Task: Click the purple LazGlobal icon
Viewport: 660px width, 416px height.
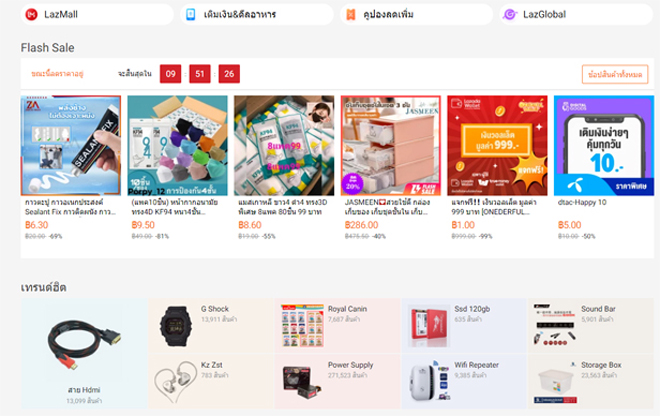Action: (510, 14)
